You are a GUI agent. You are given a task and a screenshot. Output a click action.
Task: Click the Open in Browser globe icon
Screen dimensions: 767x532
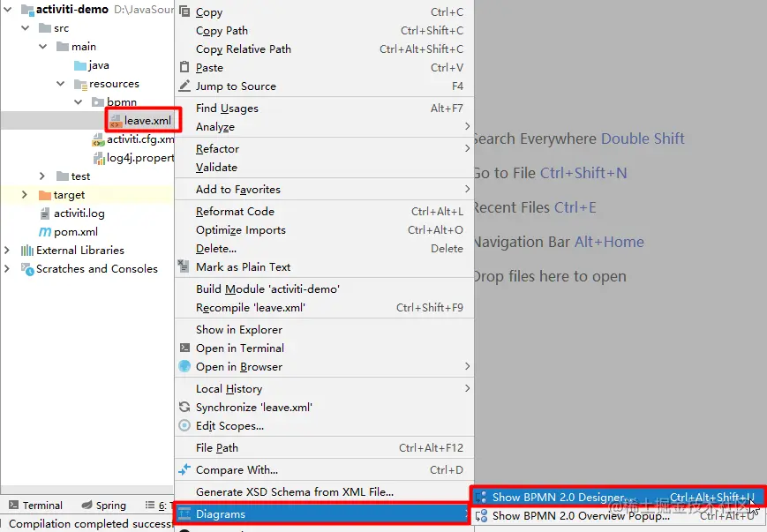(184, 366)
